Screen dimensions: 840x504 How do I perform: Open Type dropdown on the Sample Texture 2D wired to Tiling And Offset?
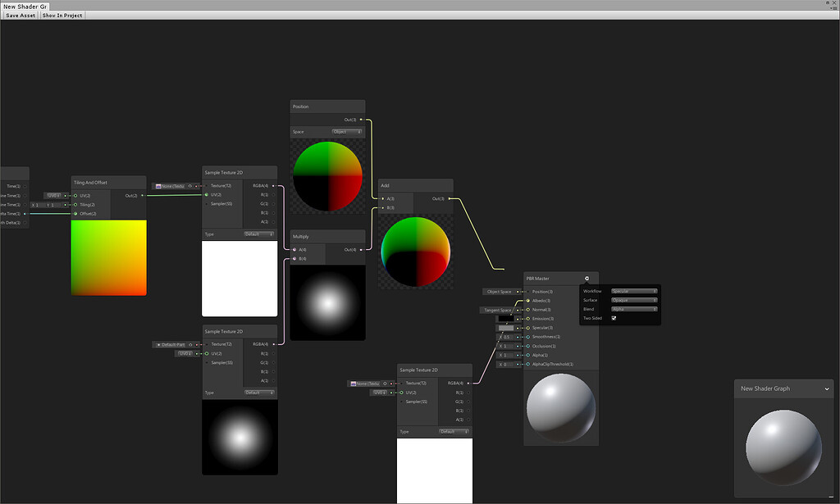click(x=259, y=234)
